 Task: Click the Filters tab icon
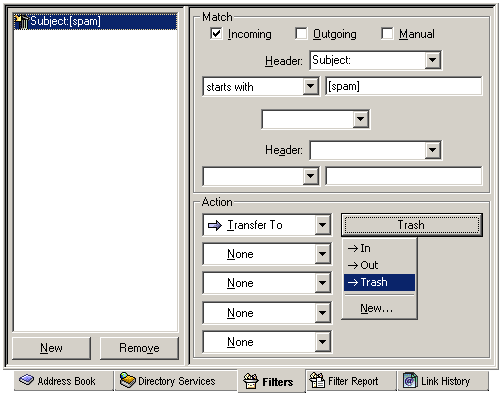pos(250,381)
